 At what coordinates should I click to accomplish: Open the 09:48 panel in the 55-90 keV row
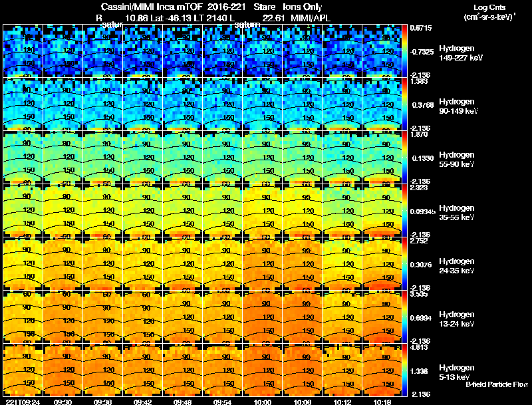pyautogui.click(x=182, y=157)
